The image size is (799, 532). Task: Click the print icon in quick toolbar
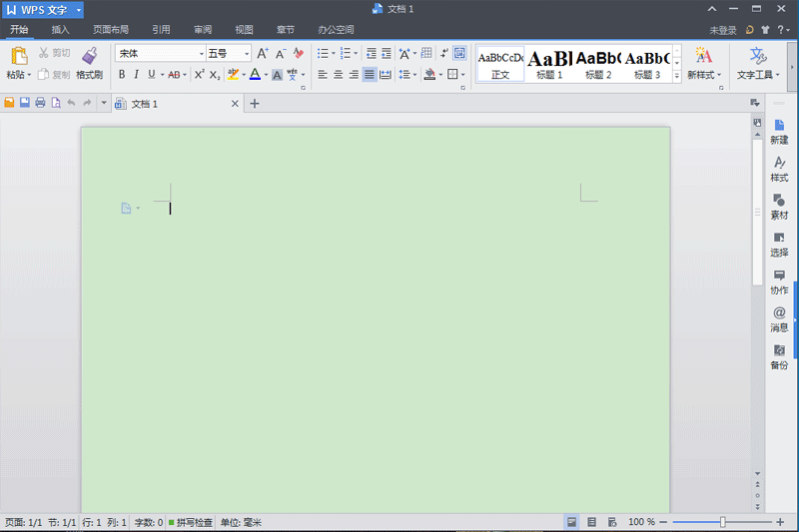tap(40, 103)
